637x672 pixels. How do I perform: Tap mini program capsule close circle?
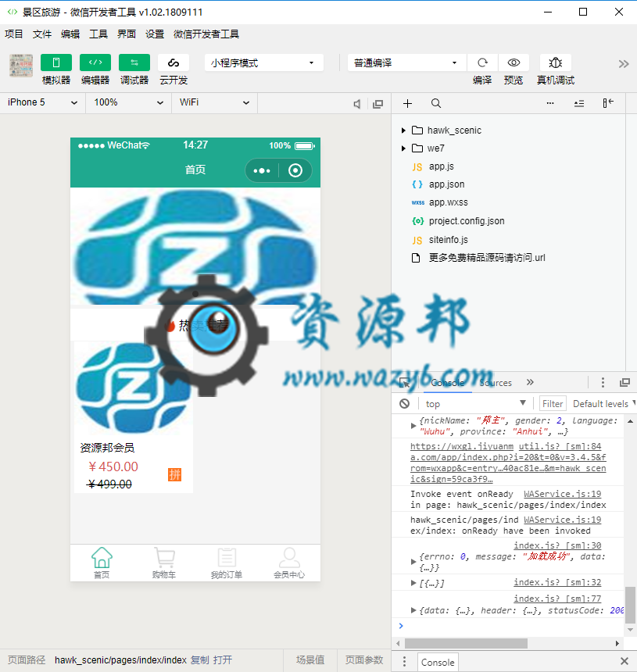[x=295, y=170]
